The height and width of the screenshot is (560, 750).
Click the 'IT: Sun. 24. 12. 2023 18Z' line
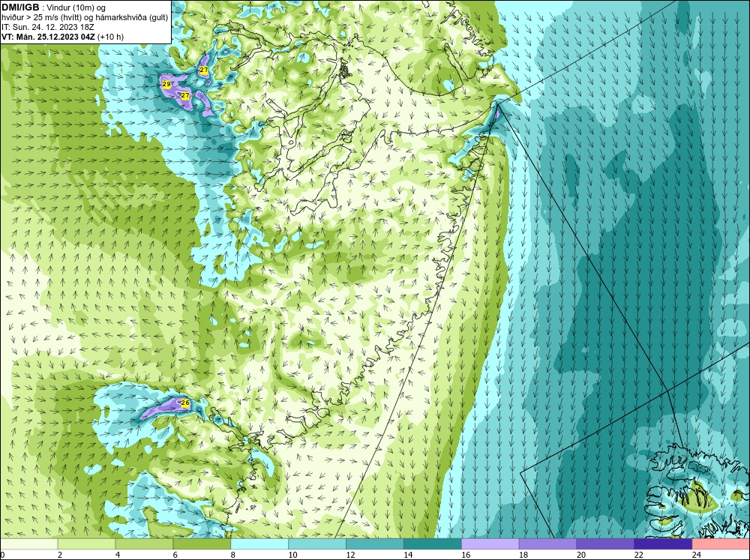(x=48, y=27)
